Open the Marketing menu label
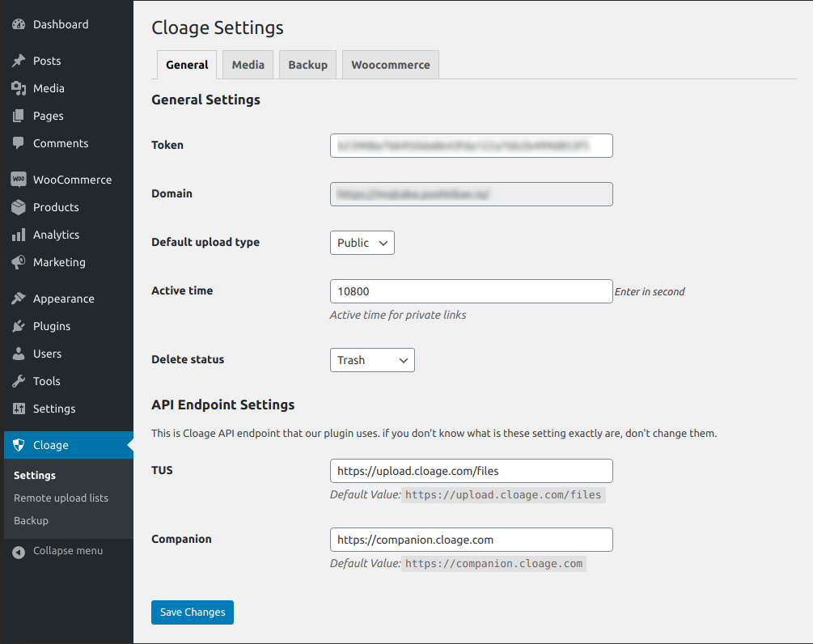The width and height of the screenshot is (813, 644). [x=59, y=262]
